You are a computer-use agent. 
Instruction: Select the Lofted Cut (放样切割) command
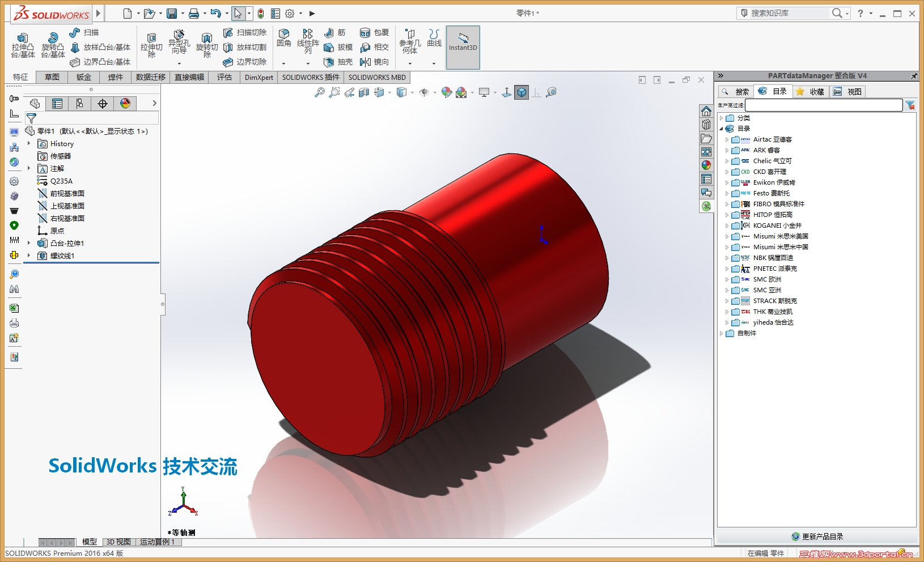click(x=245, y=48)
